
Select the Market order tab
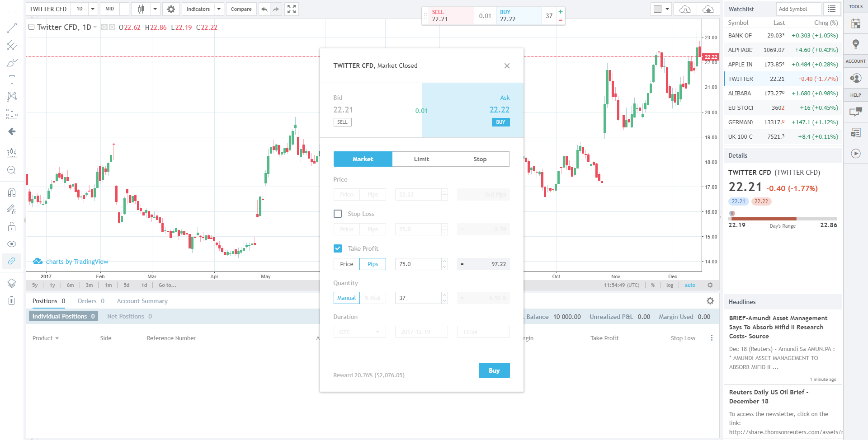pos(363,159)
